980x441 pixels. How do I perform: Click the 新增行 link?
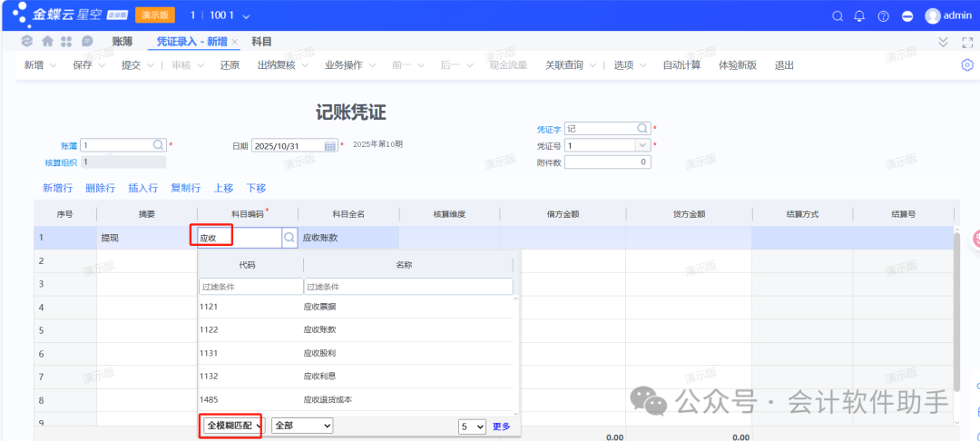(x=58, y=188)
